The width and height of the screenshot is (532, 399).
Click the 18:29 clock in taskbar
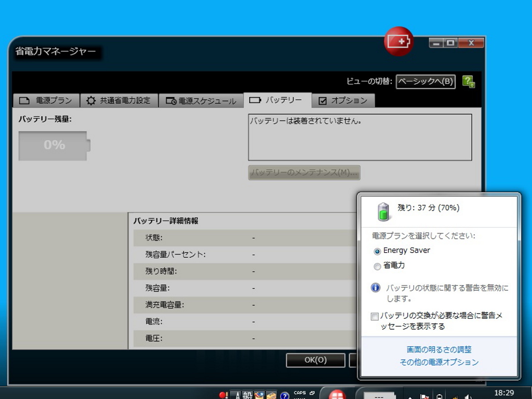504,393
